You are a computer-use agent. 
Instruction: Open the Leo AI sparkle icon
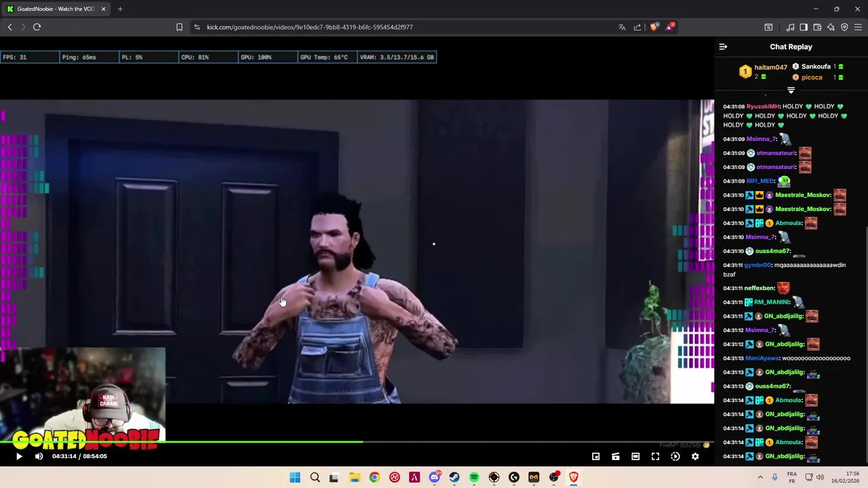click(831, 27)
